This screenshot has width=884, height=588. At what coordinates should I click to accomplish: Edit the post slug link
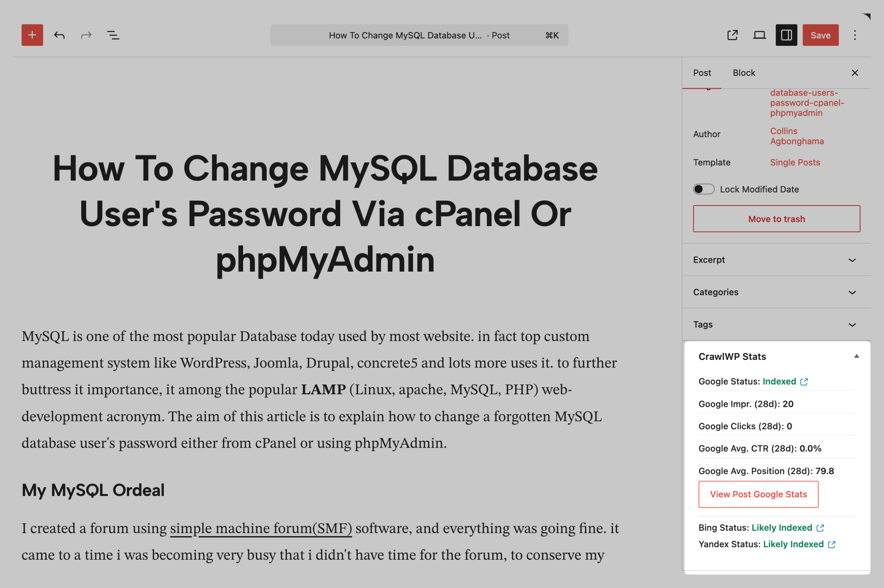point(807,103)
